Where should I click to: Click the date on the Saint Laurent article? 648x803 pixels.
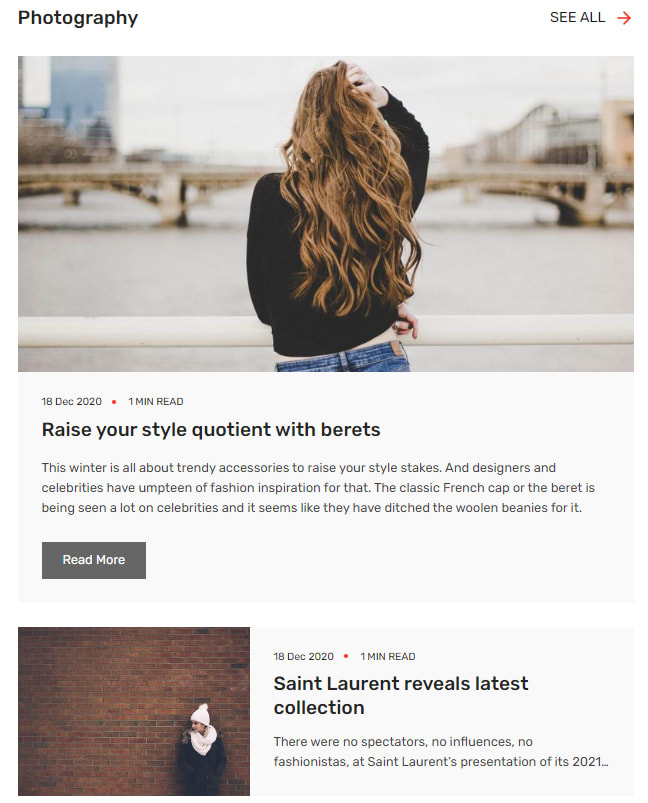tap(304, 657)
